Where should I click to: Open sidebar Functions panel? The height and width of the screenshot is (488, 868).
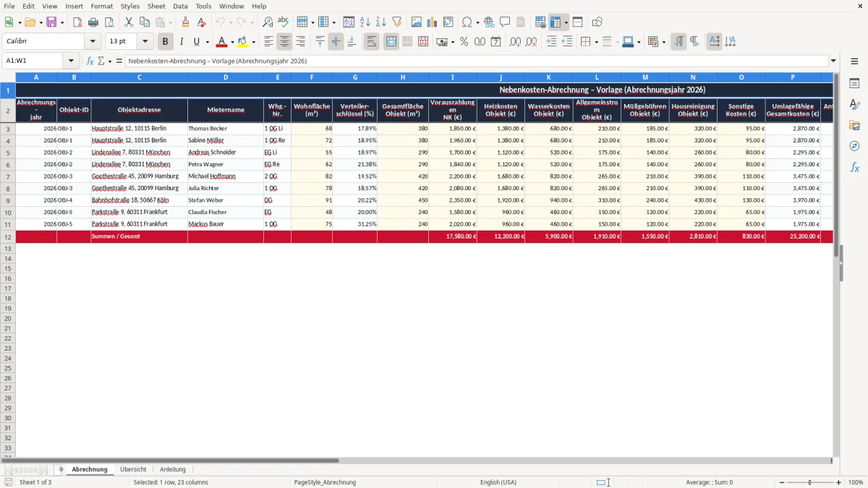tap(854, 167)
